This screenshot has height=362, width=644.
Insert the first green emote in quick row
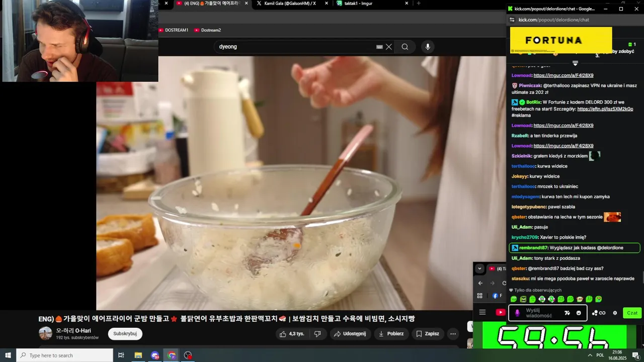(514, 299)
